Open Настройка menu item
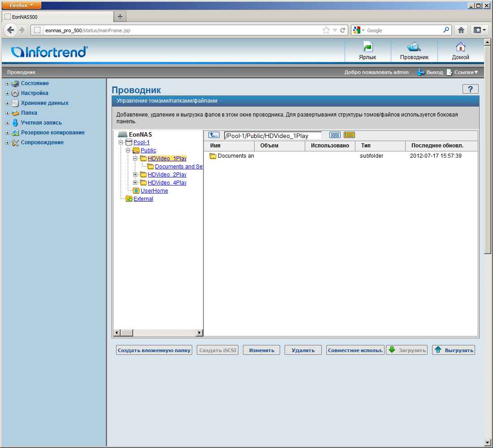The width and height of the screenshot is (493, 448). tap(35, 93)
